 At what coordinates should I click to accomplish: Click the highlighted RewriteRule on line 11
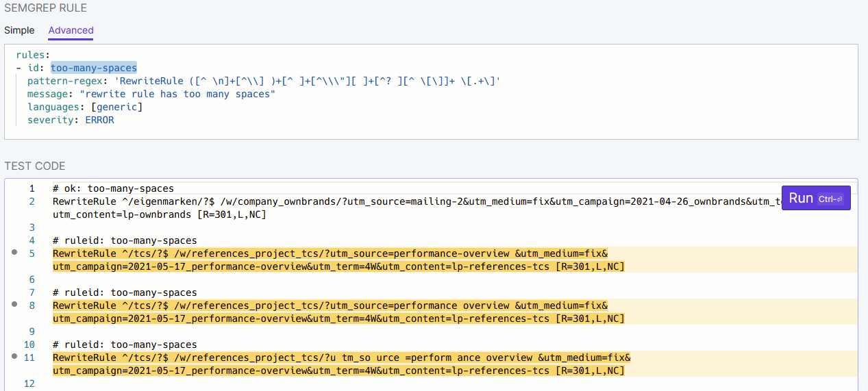[x=342, y=357]
